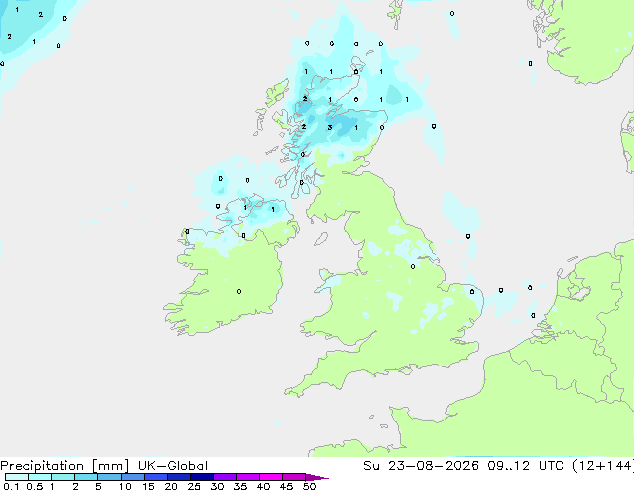Click the '40' legend scale label
Image resolution: width=634 pixels, height=490 pixels.
click(263, 486)
